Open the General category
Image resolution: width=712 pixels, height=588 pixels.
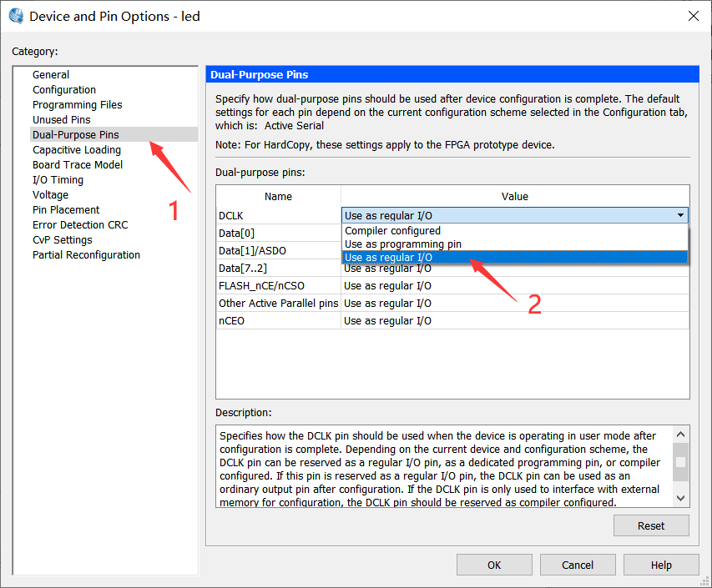51,75
